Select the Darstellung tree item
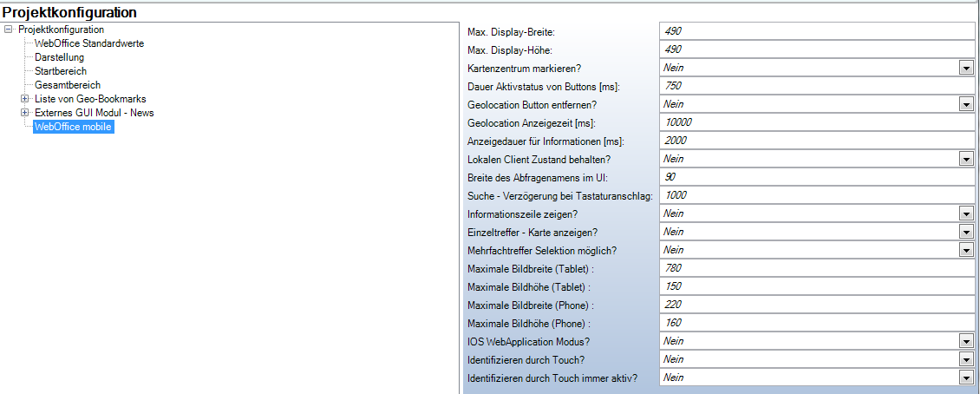The width and height of the screenshot is (980, 394). (x=59, y=57)
